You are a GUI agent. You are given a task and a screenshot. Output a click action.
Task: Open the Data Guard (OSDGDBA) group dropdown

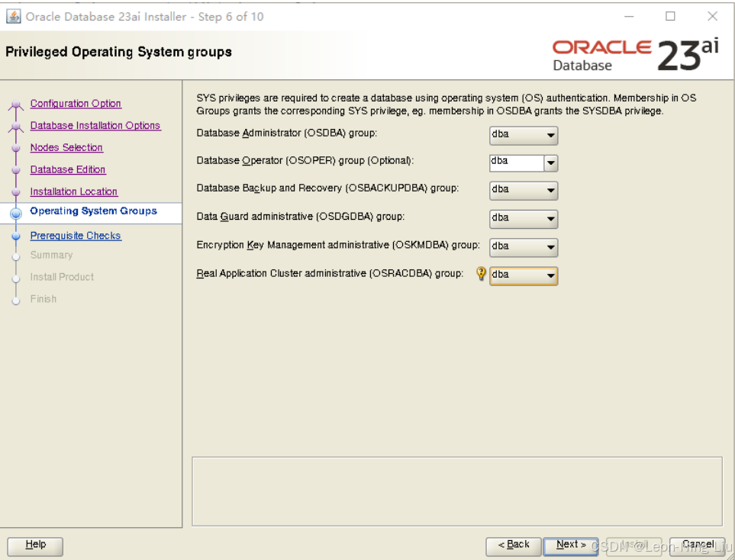[x=524, y=219]
